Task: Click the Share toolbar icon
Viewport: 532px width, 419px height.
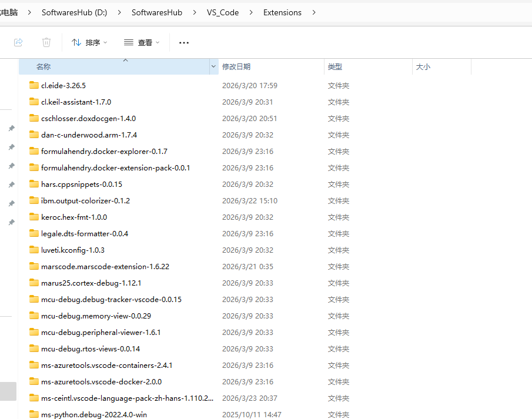Action: pos(18,42)
